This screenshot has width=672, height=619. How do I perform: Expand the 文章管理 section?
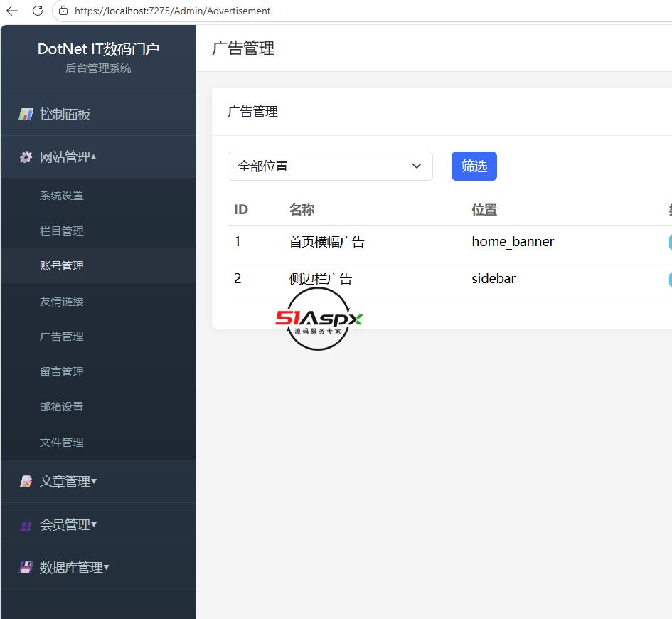point(98,482)
